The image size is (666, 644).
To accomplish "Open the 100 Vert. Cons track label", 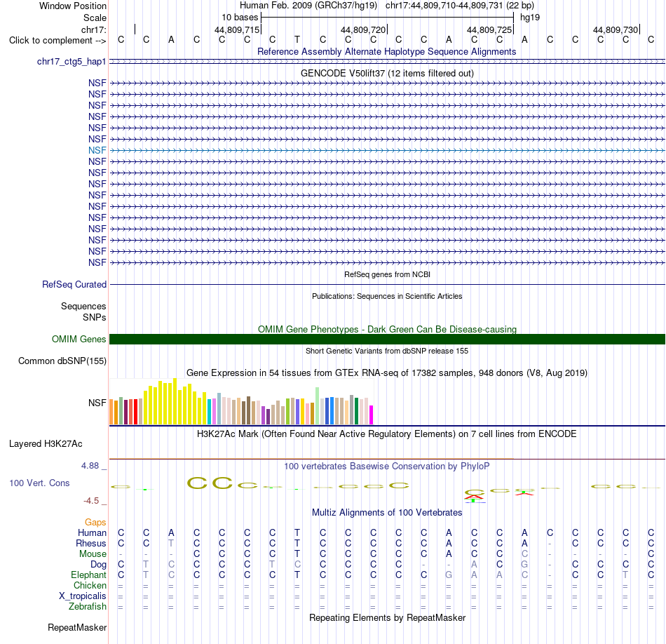I will (39, 483).
